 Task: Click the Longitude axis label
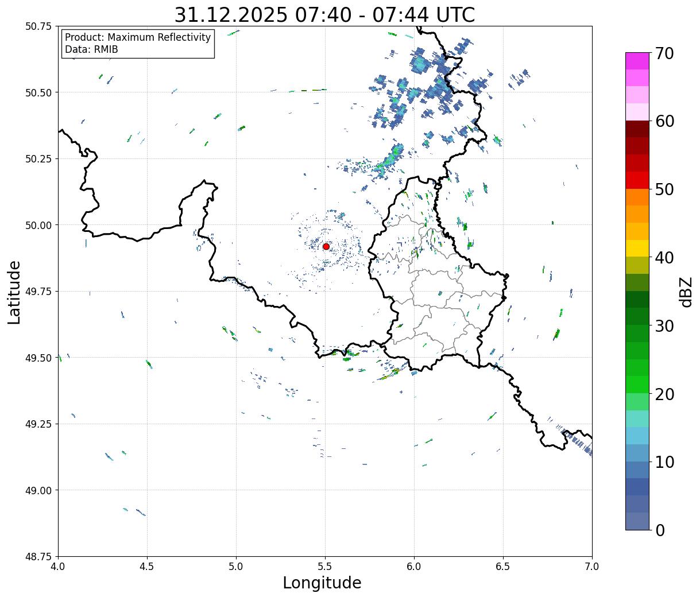(x=322, y=583)
